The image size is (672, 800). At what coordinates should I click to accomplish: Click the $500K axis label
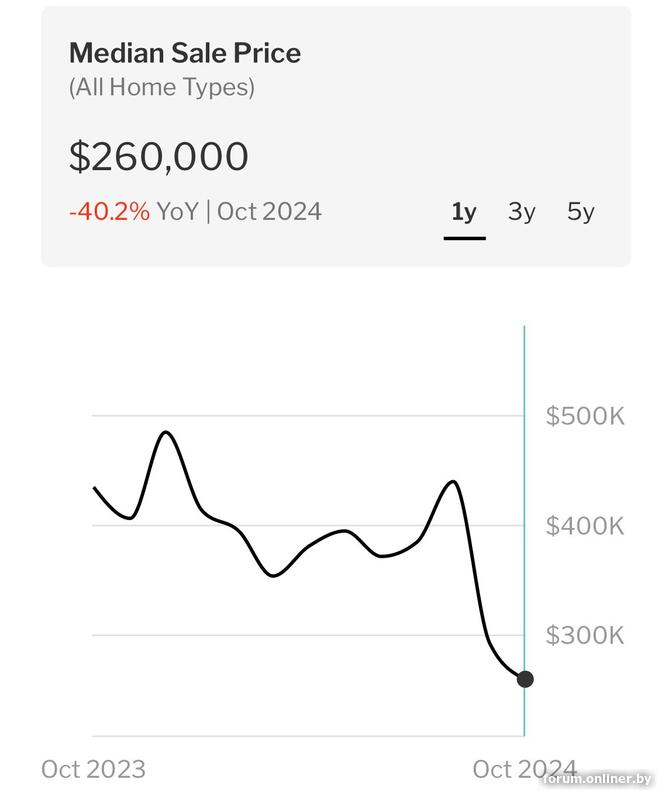tap(584, 416)
